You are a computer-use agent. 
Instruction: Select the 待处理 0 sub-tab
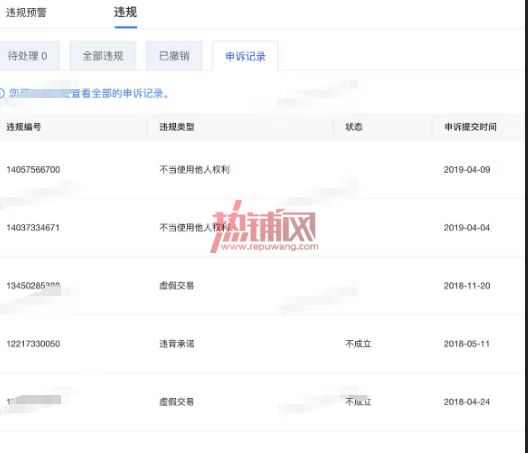click(28, 56)
